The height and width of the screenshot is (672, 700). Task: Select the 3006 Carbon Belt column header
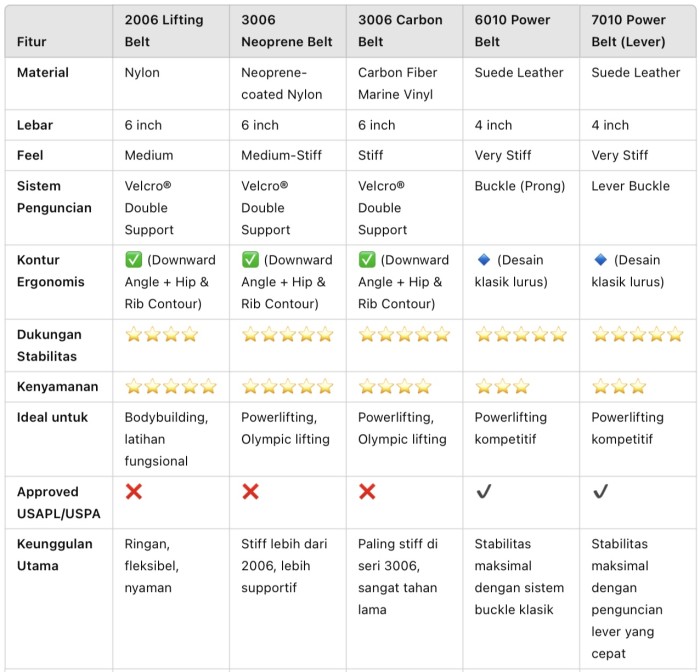click(400, 31)
